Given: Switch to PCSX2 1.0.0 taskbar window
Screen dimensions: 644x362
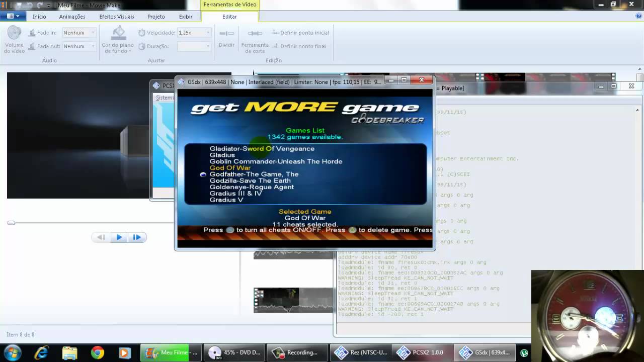Looking at the screenshot, I should tap(423, 353).
